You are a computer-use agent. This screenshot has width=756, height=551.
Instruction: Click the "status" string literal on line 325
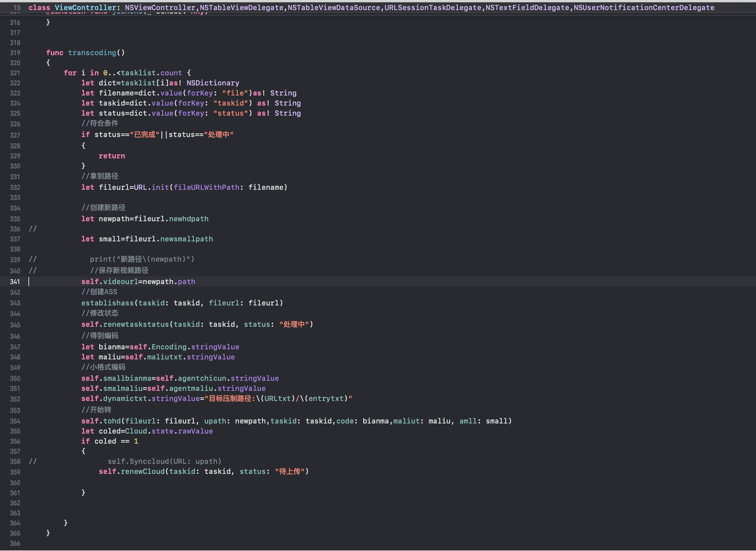tap(231, 113)
